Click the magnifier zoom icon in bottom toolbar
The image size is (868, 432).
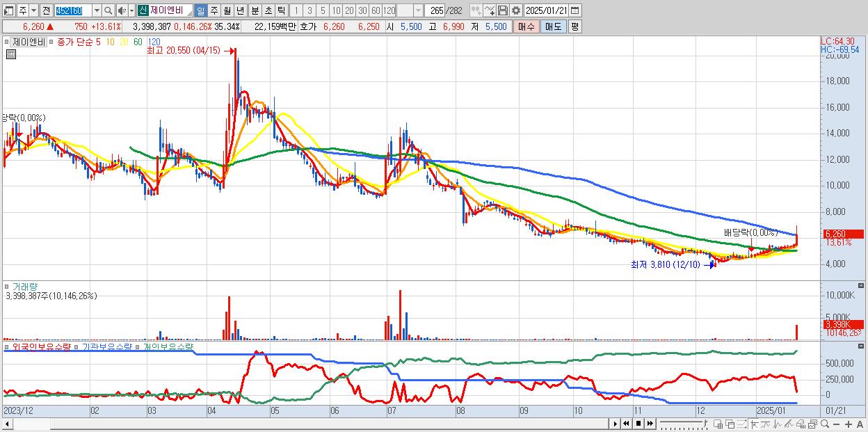click(x=825, y=424)
